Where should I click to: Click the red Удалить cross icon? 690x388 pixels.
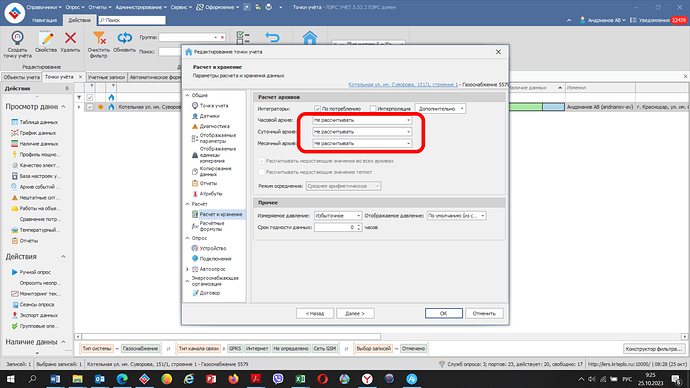tap(70, 38)
